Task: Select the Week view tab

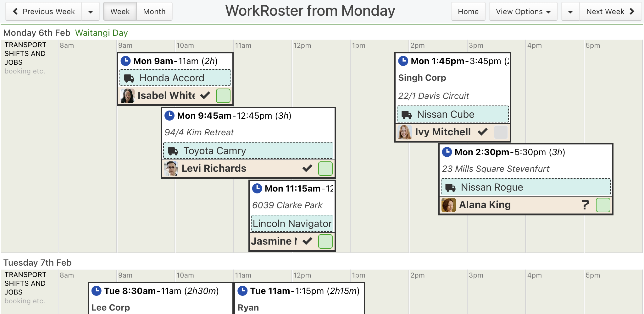Action: pyautogui.click(x=120, y=12)
